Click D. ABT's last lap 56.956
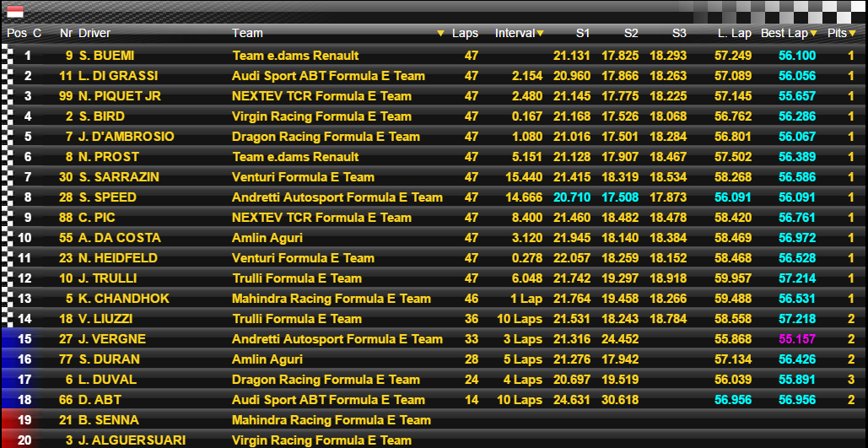Screen dimensions: 868x448 tap(733, 400)
